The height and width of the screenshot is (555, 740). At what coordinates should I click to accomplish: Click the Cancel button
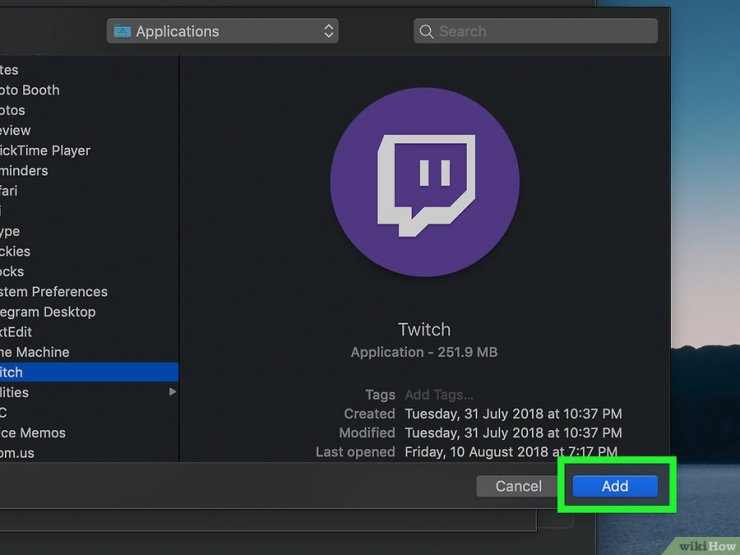point(518,486)
